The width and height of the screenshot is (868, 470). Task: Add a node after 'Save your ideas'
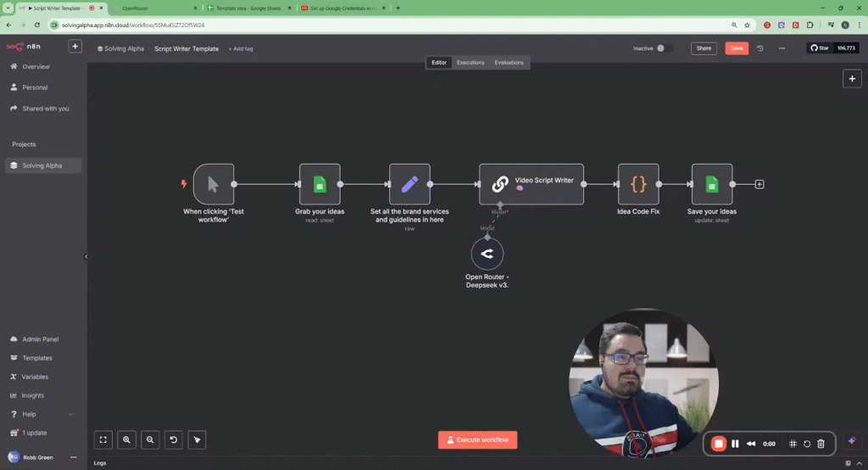(x=759, y=184)
